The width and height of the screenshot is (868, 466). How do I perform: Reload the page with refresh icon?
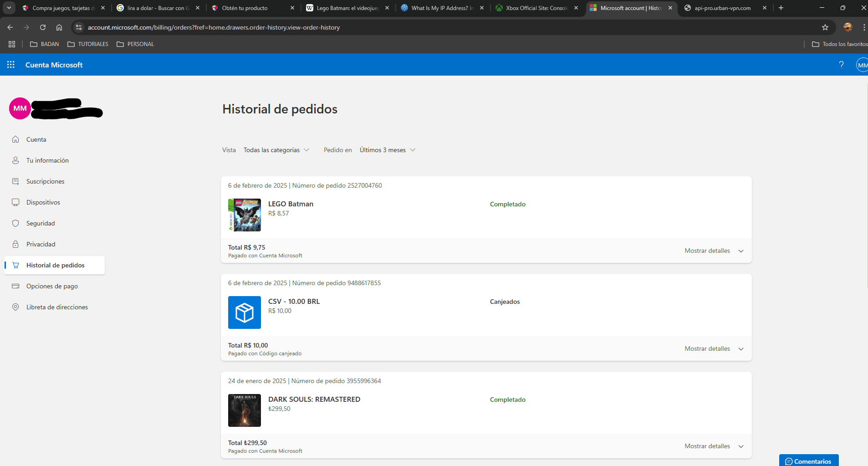pos(43,27)
